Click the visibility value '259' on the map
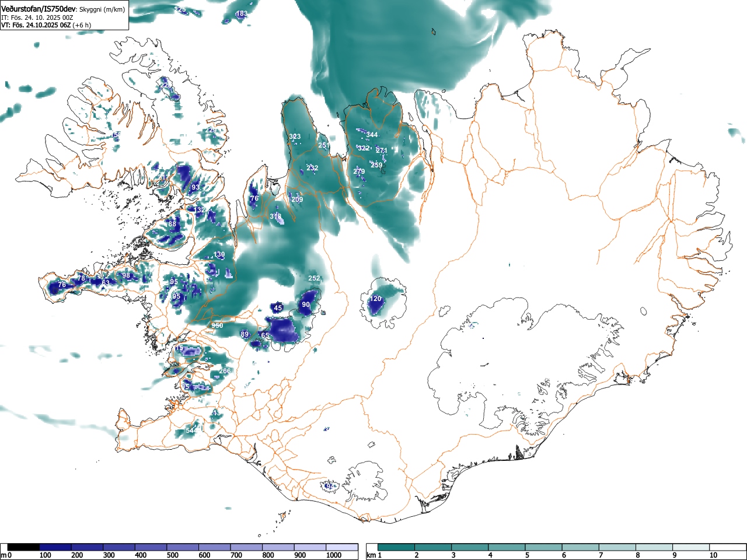The height and width of the screenshot is (560, 747). click(x=376, y=165)
